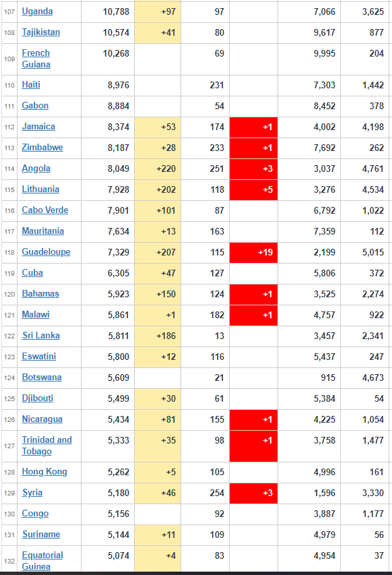This screenshot has height=575, width=392.
Task: Open the Cabo Verde link
Action: [x=44, y=210]
